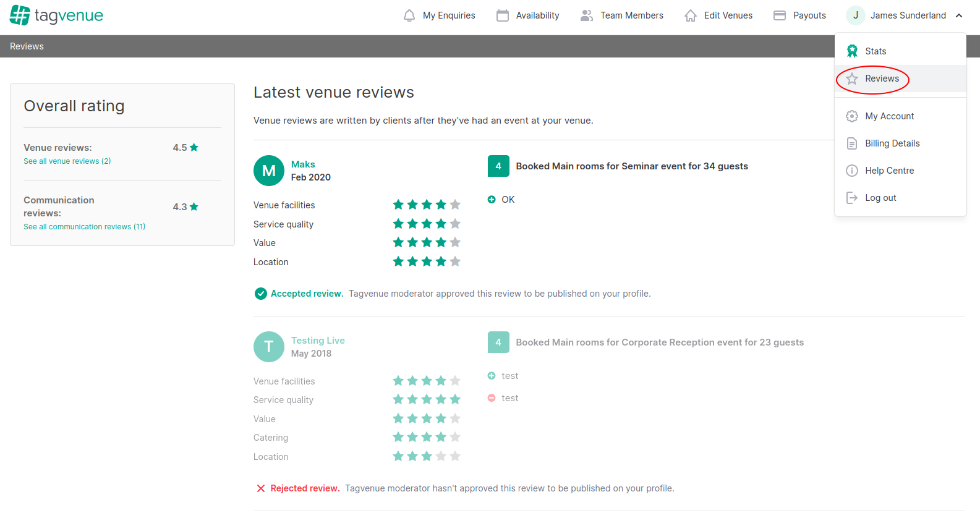Select Reviews from the account menu
Viewport: 980px width, 518px height.
coord(900,79)
